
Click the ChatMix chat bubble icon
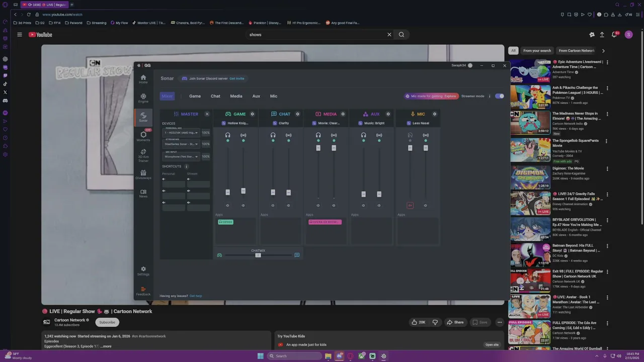[297, 255]
